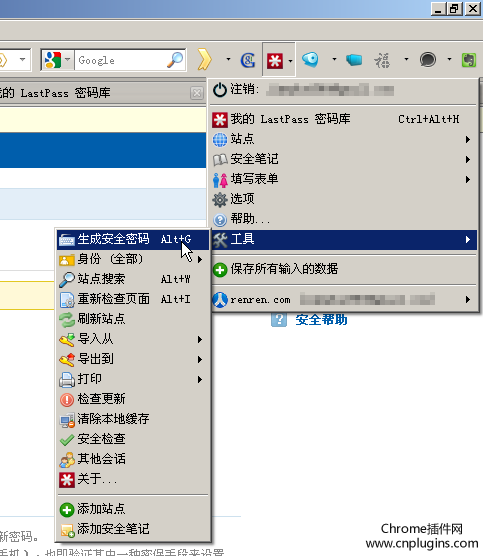
Task: Click the LastPass toolbar icon
Action: click(x=275, y=60)
